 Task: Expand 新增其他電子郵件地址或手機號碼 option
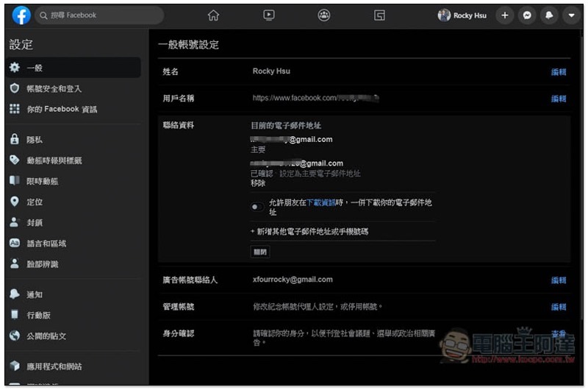coord(309,232)
